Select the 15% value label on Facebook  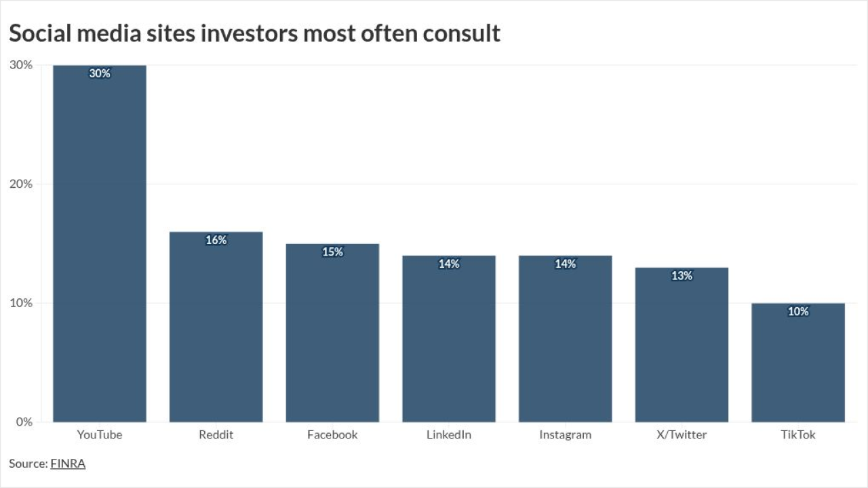point(332,252)
